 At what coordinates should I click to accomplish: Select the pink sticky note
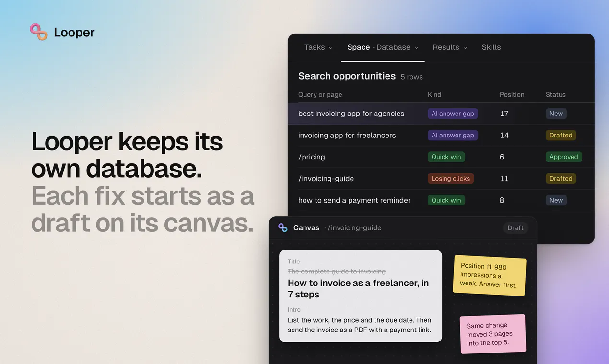point(493,334)
